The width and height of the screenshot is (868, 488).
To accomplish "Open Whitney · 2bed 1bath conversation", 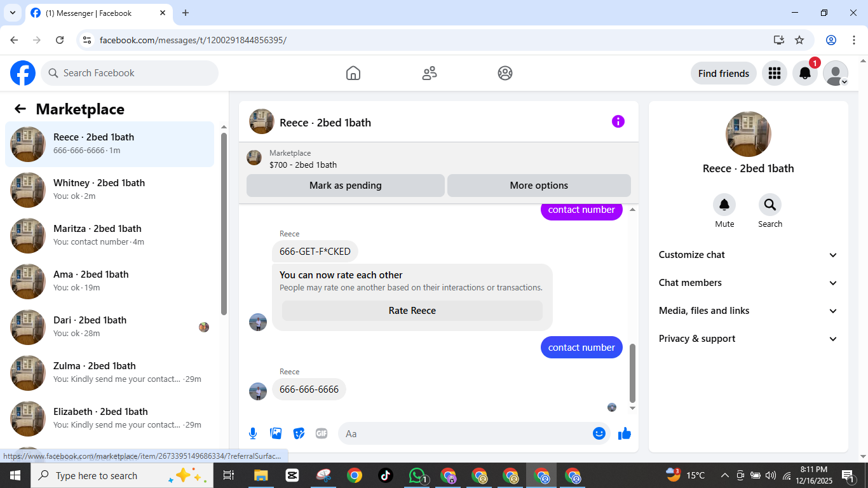I will [110, 190].
